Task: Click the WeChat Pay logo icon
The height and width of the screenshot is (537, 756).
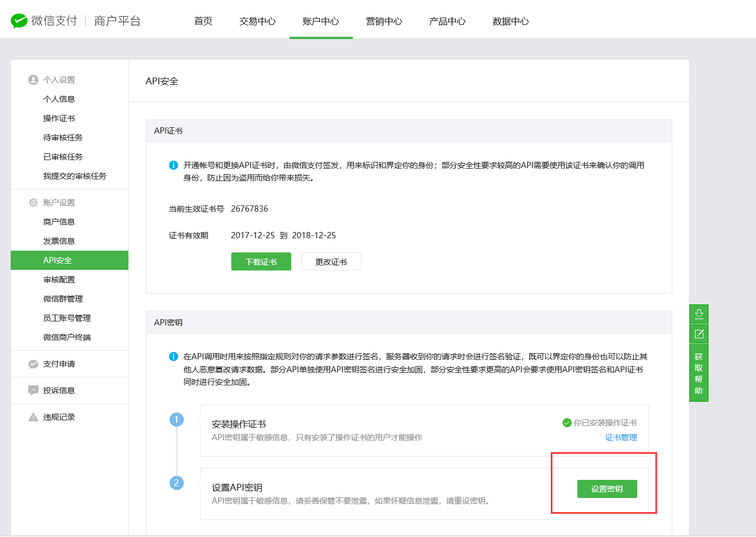Action: 19,21
